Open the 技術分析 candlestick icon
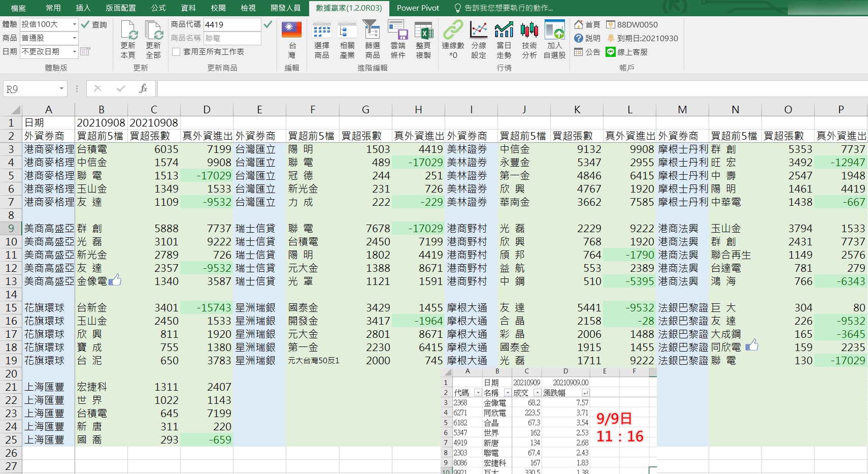 pos(529,30)
